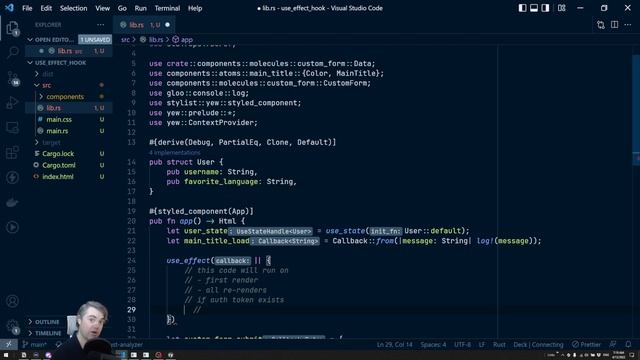This screenshot has height=360, width=640.
Task: Open the Docker whale icon view
Action: coord(12,202)
